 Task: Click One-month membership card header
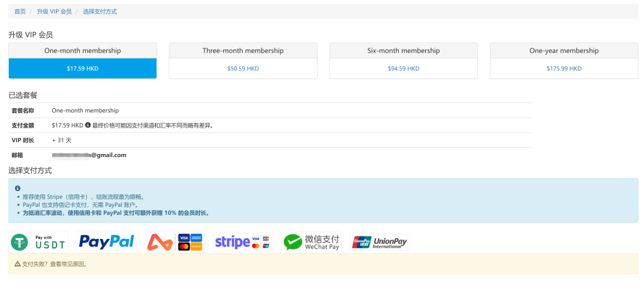(x=82, y=51)
